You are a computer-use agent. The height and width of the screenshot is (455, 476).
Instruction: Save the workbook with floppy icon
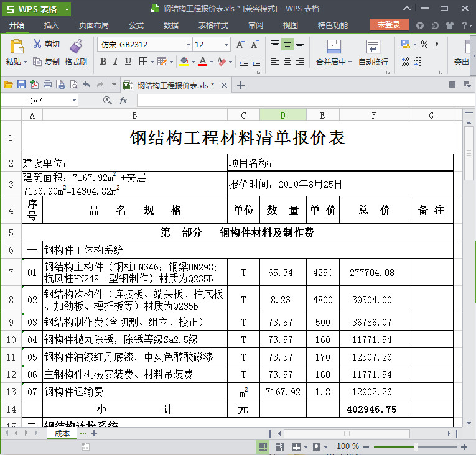coord(21,85)
